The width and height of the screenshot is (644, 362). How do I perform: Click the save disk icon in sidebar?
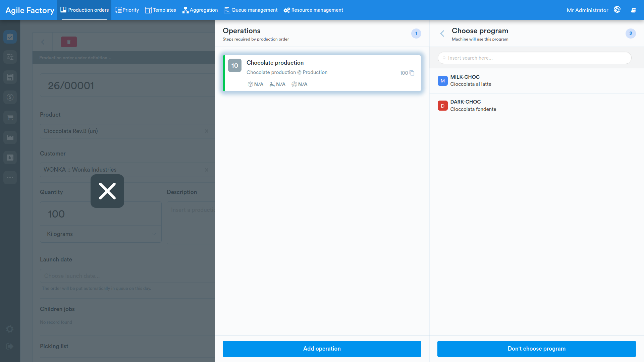pyautogui.click(x=10, y=77)
